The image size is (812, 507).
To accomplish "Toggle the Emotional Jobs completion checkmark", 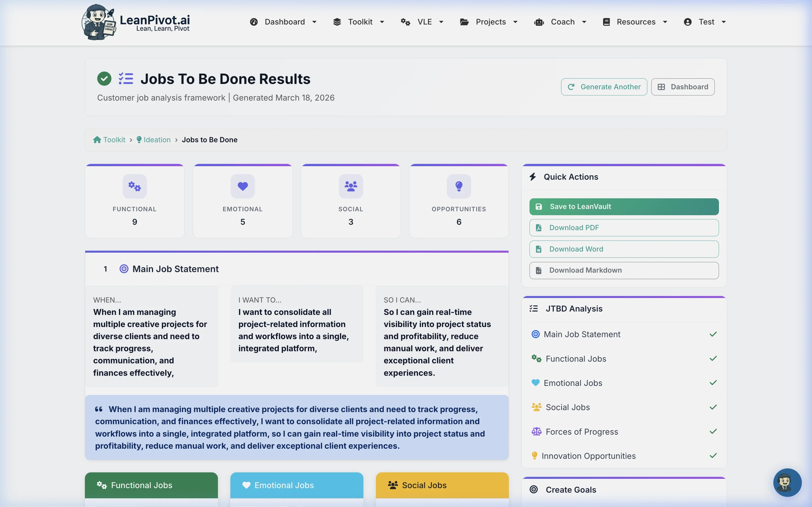I will 713,383.
